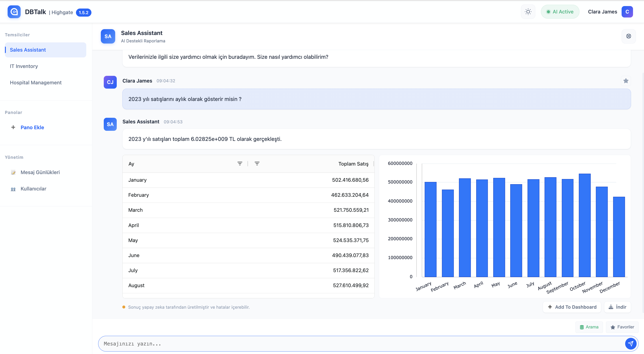
Task: Open Toplam Satış column filter menu
Action: point(257,164)
